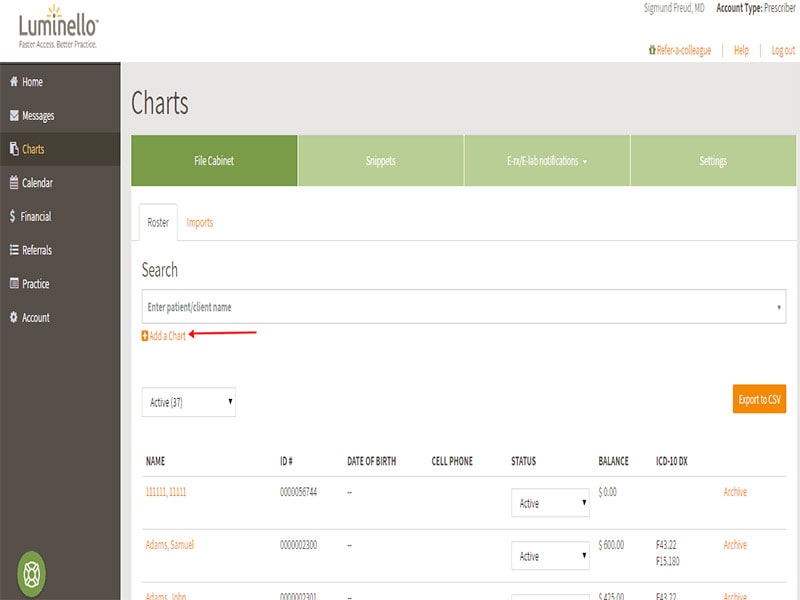
Task: Open patient chart 11111, 11111
Action: (166, 492)
